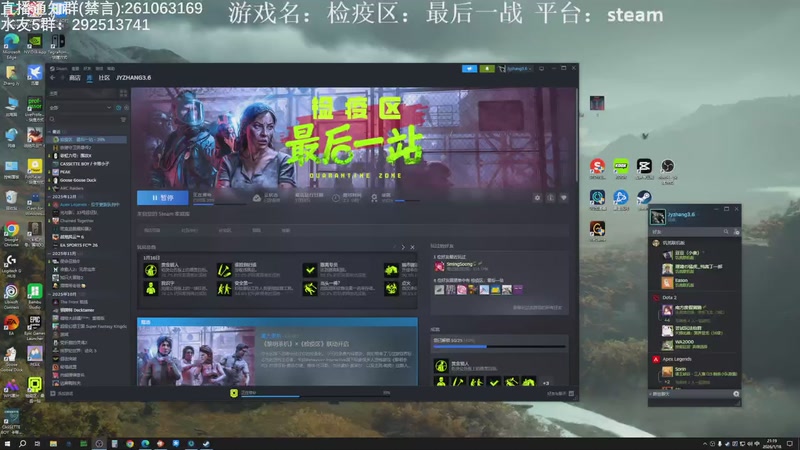Open the news card thumbnail image
The height and width of the screenshot is (450, 800).
tap(196, 356)
